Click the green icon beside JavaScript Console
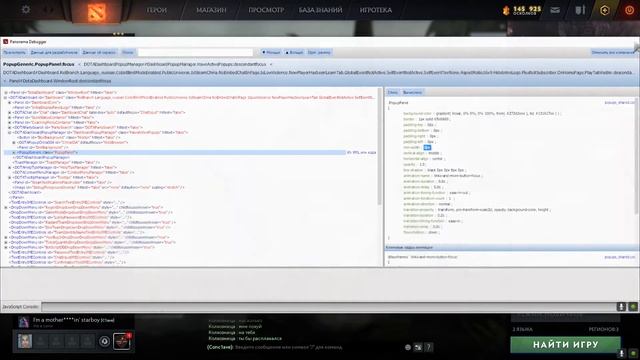This screenshot has height=360, width=640. pyautogui.click(x=633, y=307)
